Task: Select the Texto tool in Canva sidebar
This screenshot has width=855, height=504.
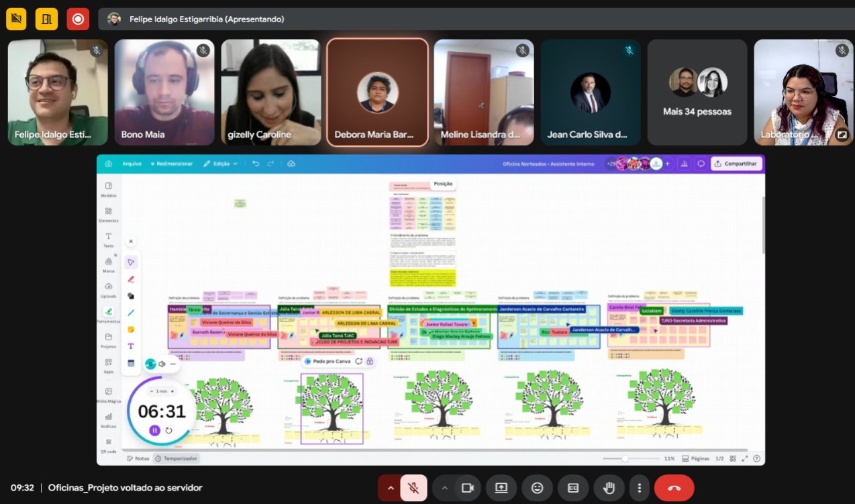Action: (108, 240)
